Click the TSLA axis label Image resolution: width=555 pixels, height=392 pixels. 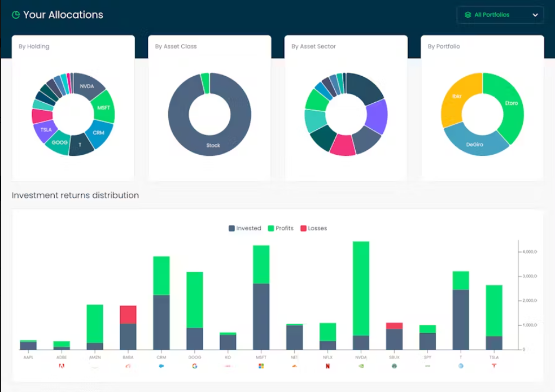pos(494,358)
